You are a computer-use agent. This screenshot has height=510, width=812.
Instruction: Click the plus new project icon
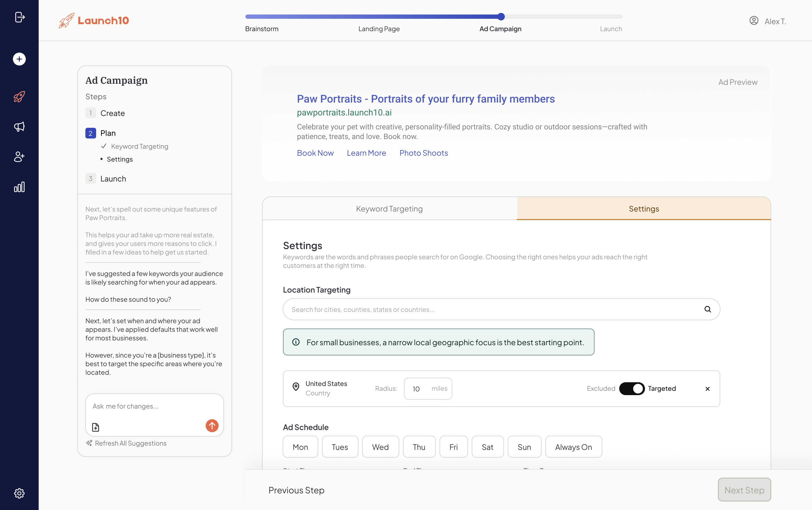click(x=19, y=59)
